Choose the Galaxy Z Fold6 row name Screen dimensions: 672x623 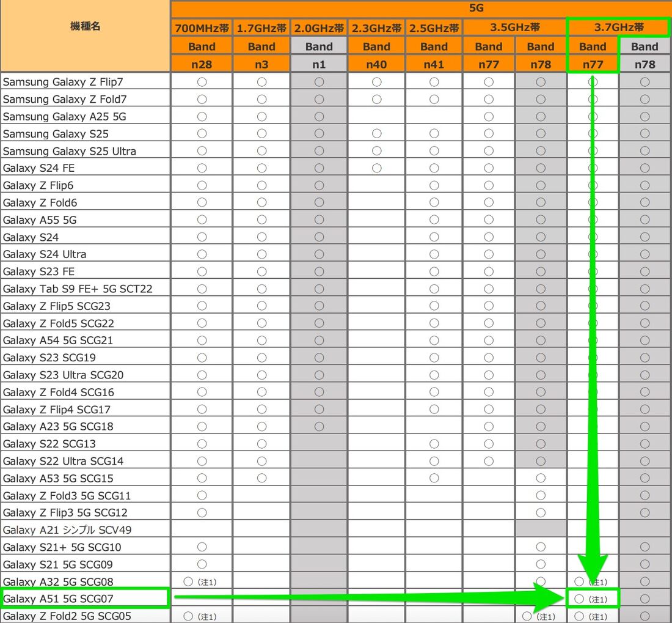click(40, 202)
